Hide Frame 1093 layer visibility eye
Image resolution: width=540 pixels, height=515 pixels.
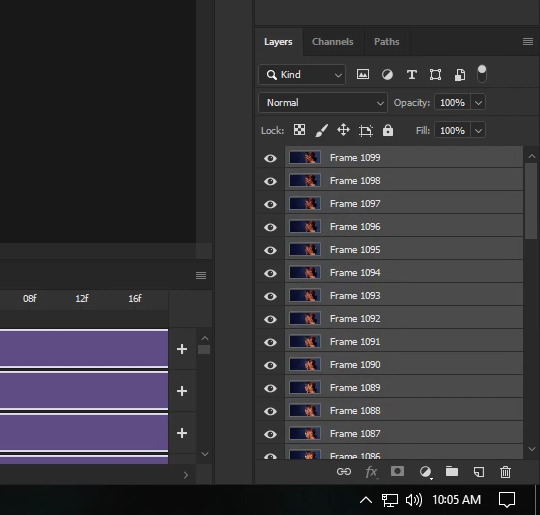270,296
